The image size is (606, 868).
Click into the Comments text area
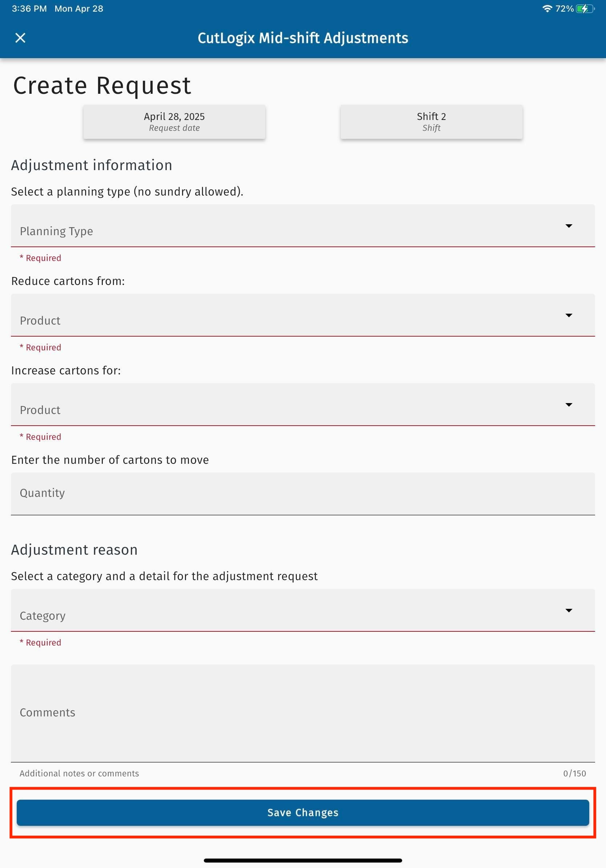point(303,713)
